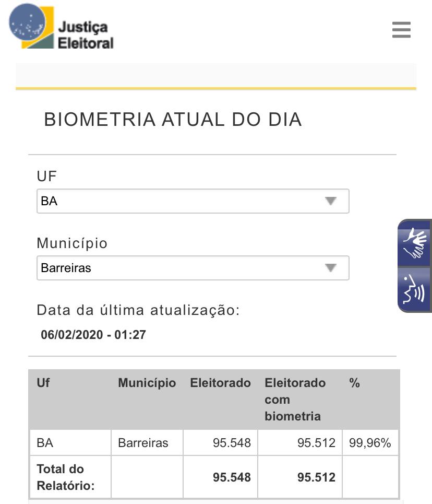The width and height of the screenshot is (432, 504).
Task: Click the BA cell in table row
Action: pos(45,443)
